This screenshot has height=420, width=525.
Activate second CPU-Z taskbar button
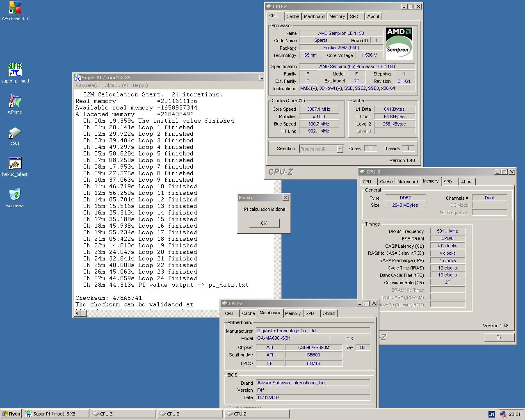coord(190,414)
